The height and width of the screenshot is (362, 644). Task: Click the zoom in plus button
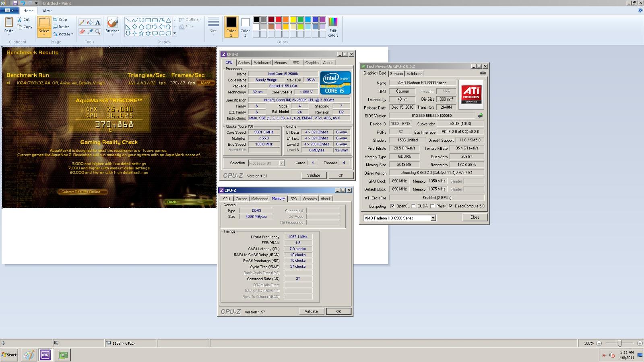(x=640, y=343)
